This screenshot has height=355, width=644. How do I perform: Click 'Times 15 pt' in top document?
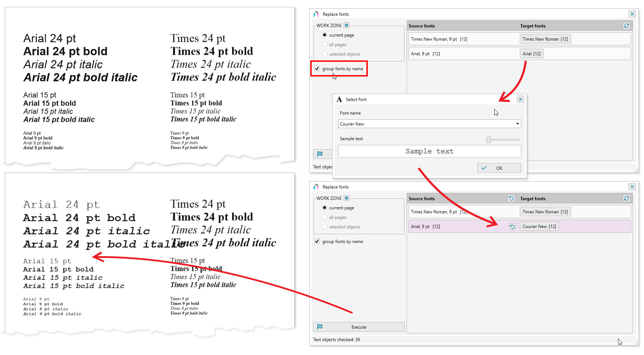[187, 95]
